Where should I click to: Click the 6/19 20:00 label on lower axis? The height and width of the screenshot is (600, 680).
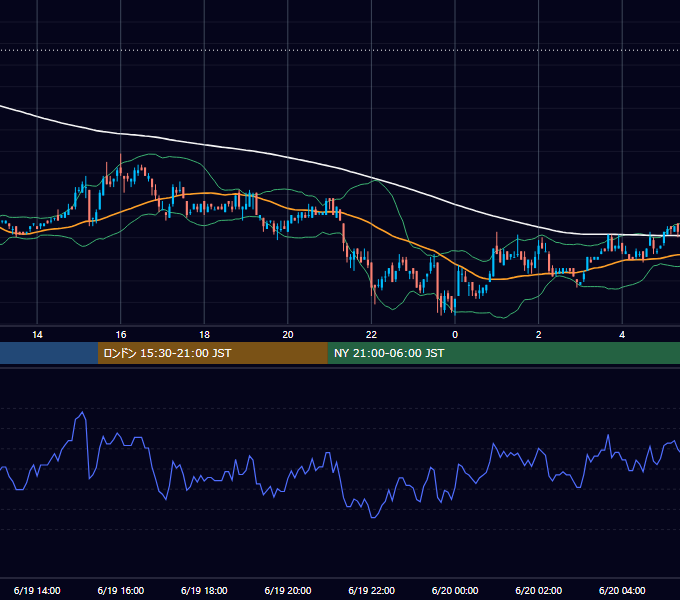(x=288, y=590)
